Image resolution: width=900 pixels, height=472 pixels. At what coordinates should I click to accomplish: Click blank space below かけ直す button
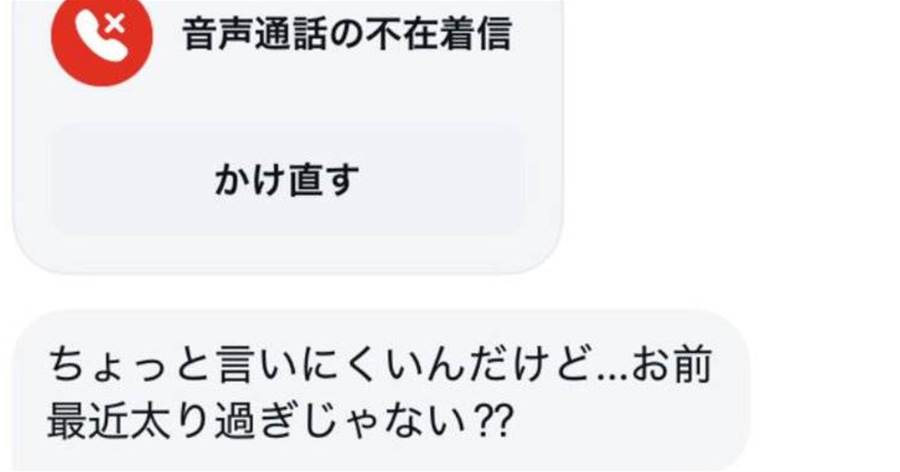click(287, 252)
